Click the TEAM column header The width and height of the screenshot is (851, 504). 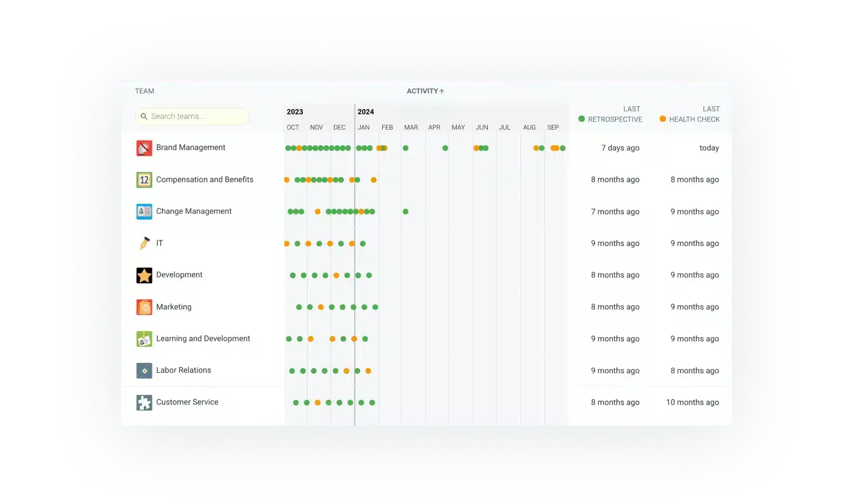click(144, 91)
